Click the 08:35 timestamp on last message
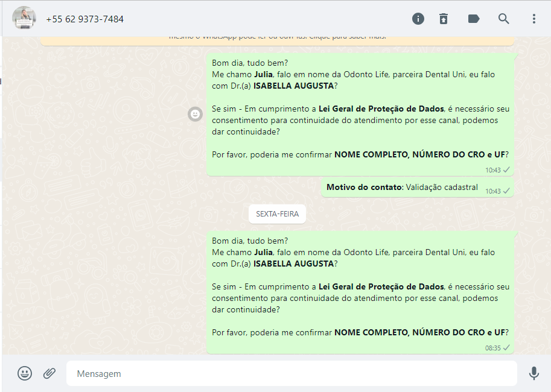551x392 pixels. pyautogui.click(x=492, y=348)
